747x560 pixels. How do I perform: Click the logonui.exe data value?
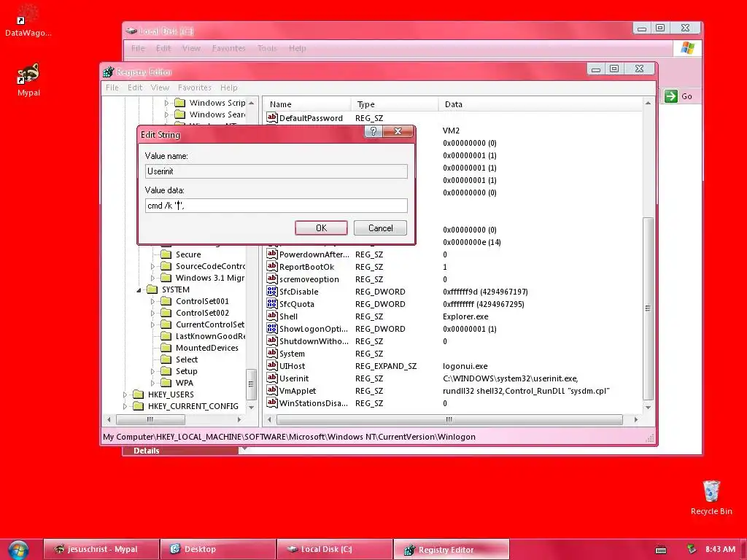click(x=465, y=366)
